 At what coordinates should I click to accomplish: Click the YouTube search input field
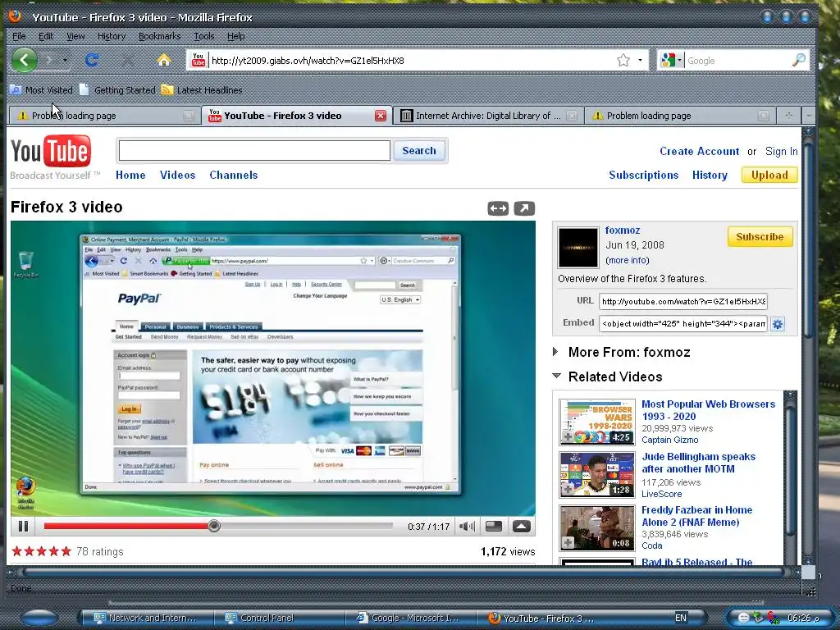(254, 151)
